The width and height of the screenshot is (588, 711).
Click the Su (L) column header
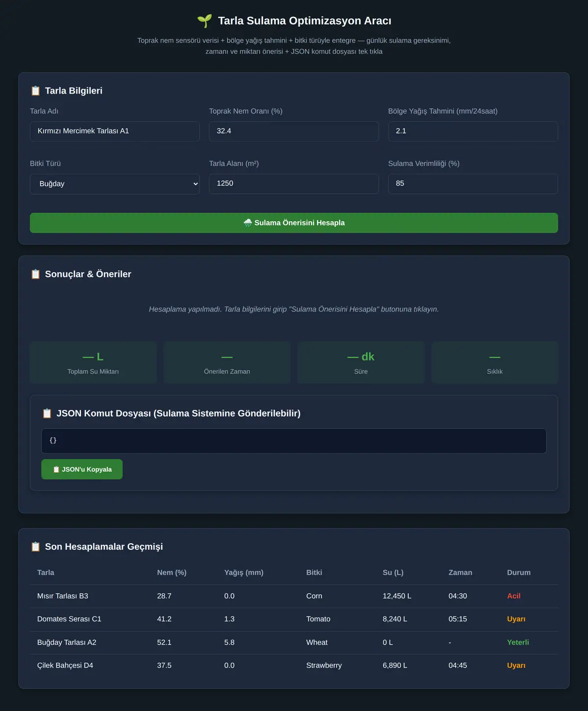(393, 573)
